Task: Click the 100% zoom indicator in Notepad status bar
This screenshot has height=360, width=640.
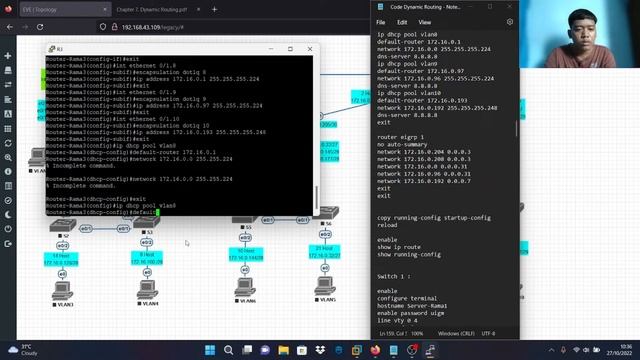Action: [417, 333]
